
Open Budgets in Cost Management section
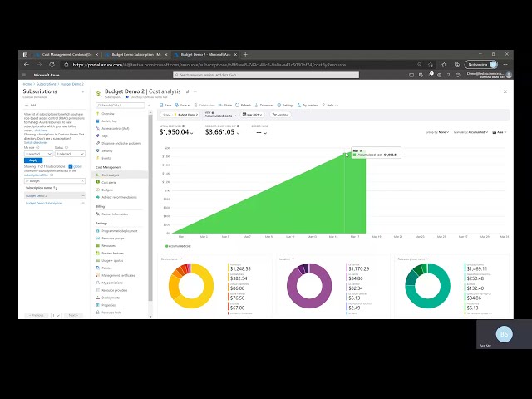107,190
